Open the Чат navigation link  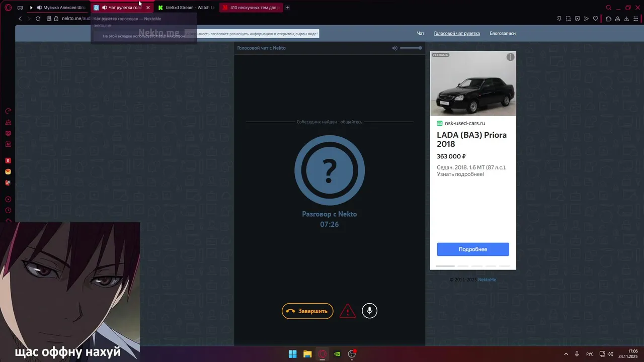(421, 33)
